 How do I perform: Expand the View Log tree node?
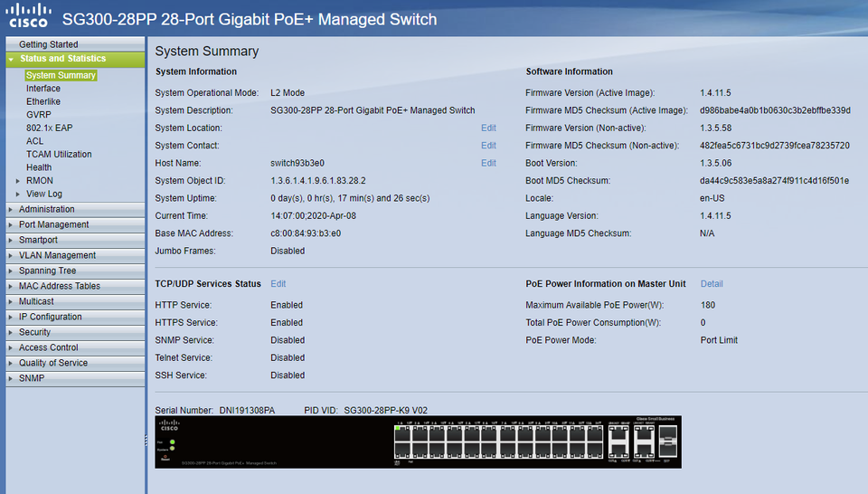point(17,195)
